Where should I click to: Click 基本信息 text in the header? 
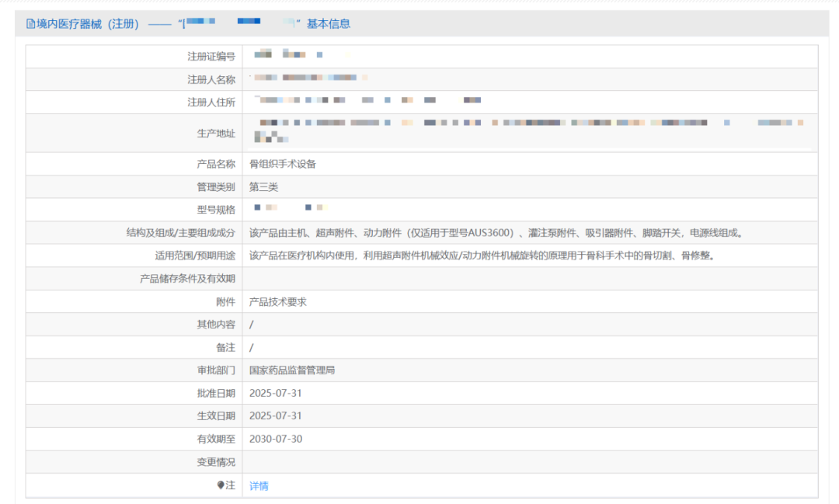click(x=329, y=24)
